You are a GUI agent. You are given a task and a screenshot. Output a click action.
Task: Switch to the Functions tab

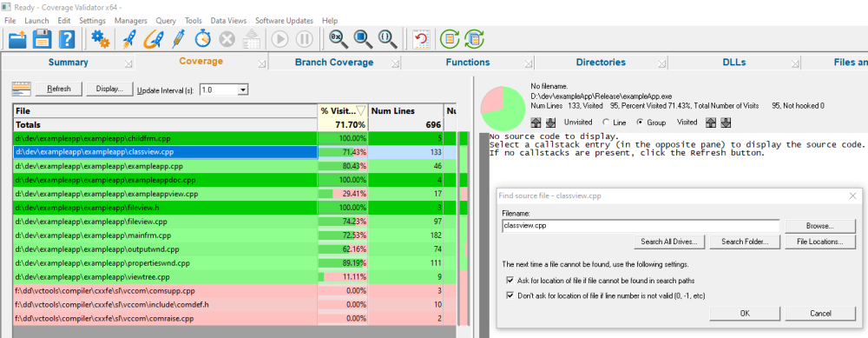click(468, 63)
